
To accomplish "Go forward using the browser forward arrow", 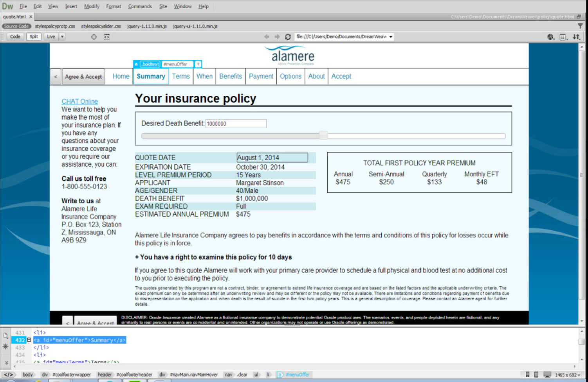I will tap(277, 37).
